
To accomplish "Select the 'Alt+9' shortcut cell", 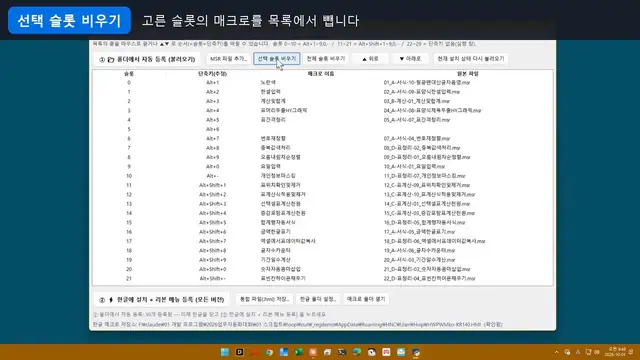I will click(x=212, y=157).
